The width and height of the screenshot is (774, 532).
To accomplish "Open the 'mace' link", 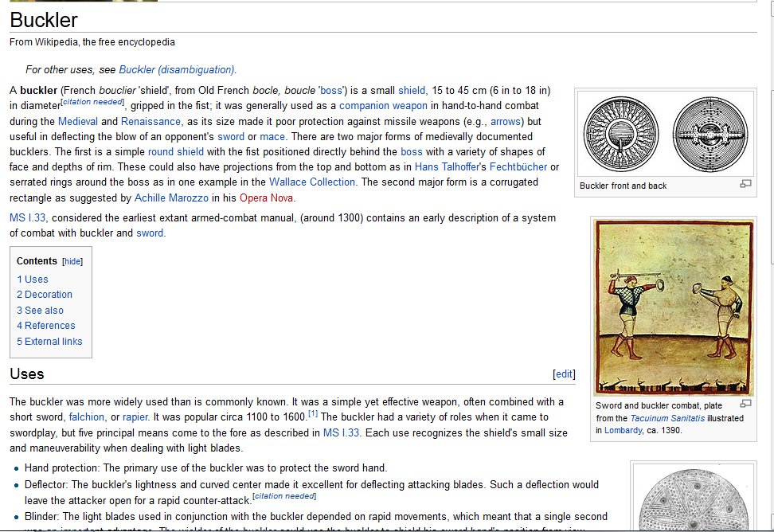I will pyautogui.click(x=272, y=137).
